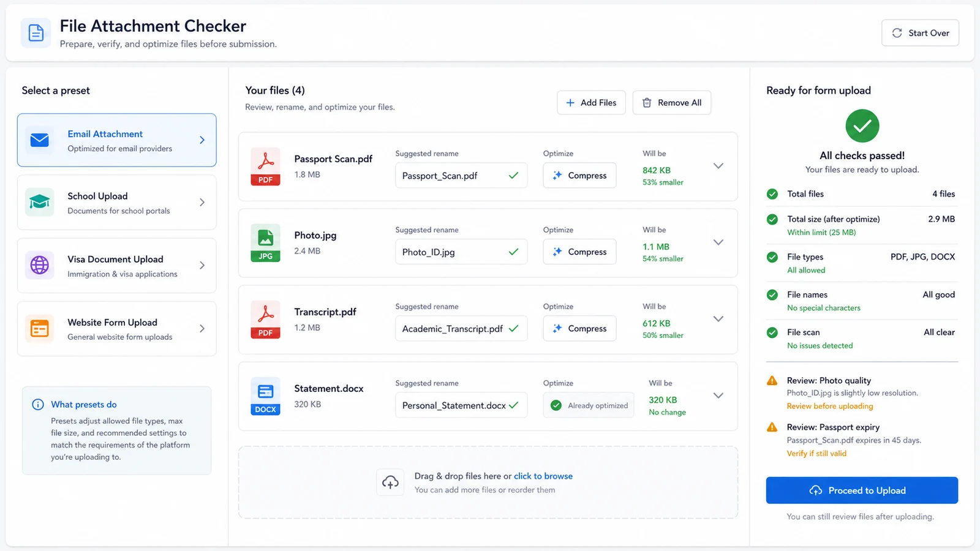Click the info icon beside What presets do

tap(38, 405)
